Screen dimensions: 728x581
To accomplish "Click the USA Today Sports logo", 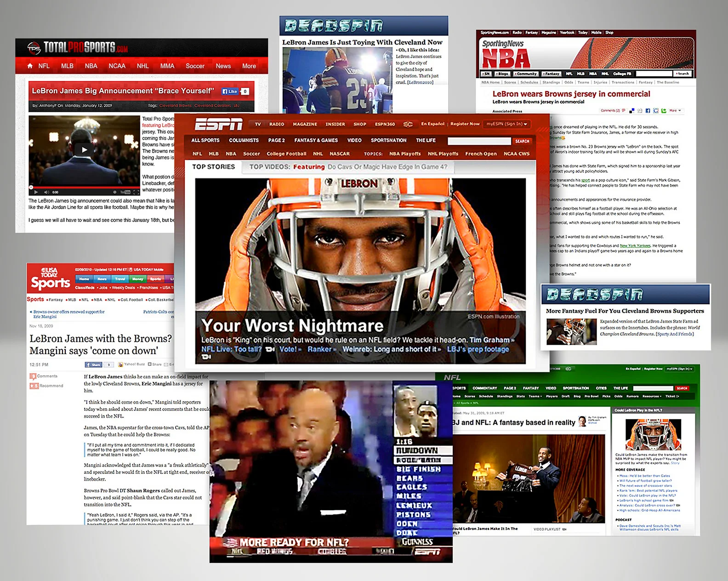I will 50,279.
